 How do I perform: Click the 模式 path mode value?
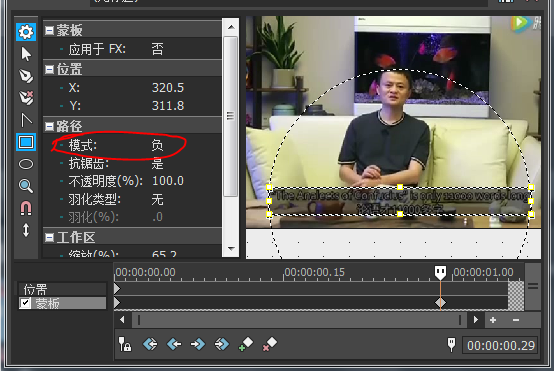pos(158,145)
